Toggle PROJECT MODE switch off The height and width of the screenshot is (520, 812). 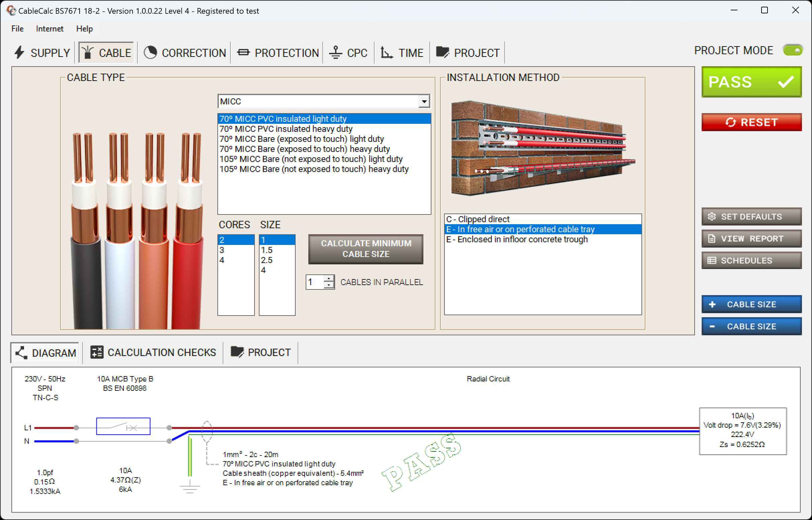(792, 50)
